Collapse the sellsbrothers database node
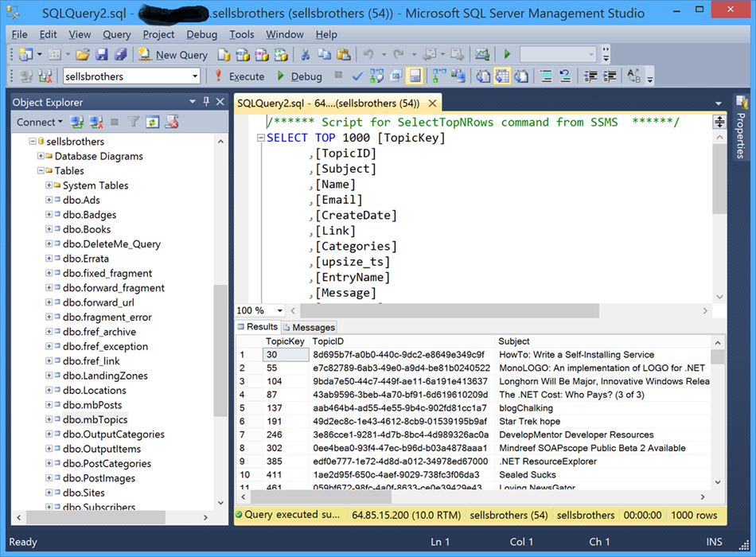The height and width of the screenshot is (557, 756). 33,142
